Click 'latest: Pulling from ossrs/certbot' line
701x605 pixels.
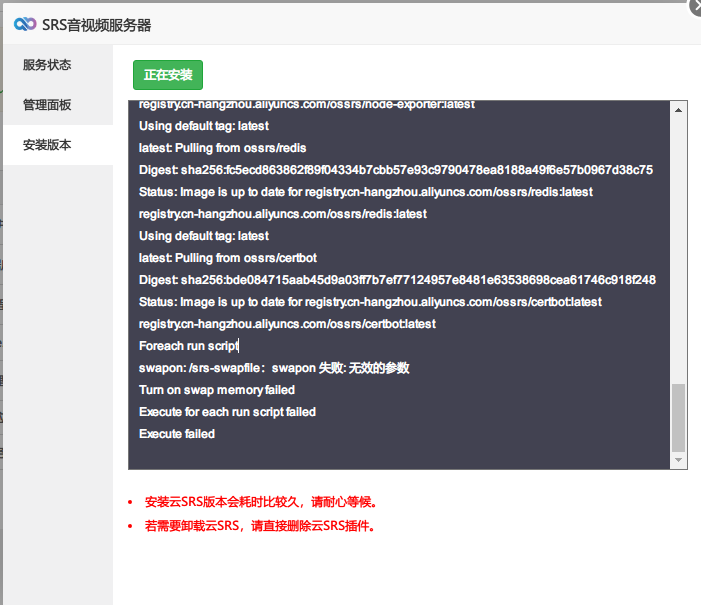pyautogui.click(x=228, y=258)
